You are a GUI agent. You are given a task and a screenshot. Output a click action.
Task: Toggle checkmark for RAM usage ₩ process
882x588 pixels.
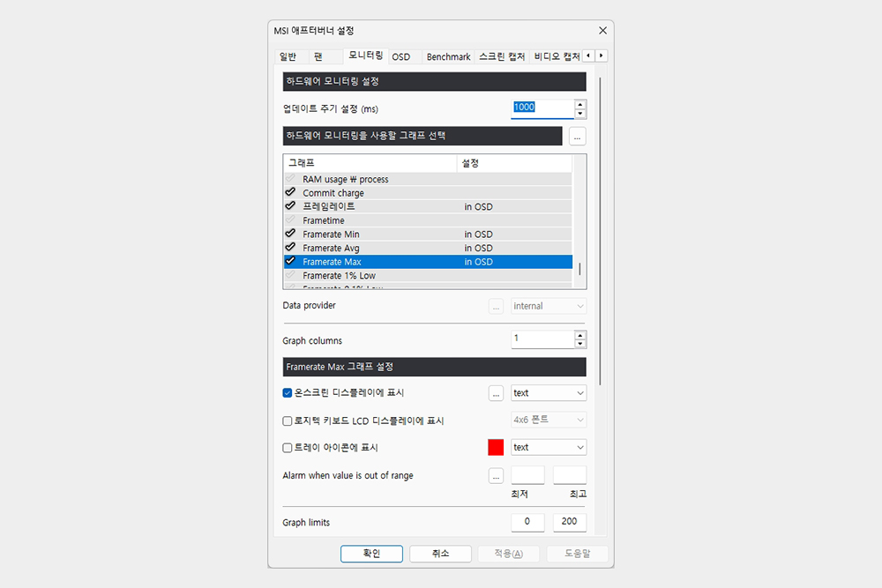click(290, 178)
